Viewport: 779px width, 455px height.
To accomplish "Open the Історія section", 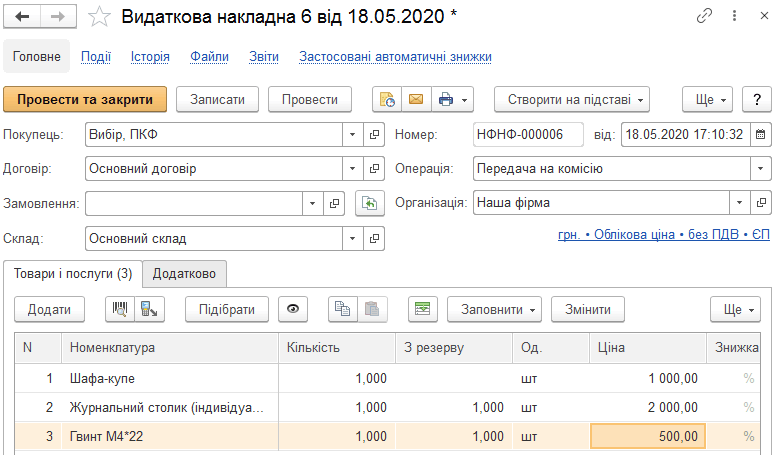I will click(x=150, y=57).
